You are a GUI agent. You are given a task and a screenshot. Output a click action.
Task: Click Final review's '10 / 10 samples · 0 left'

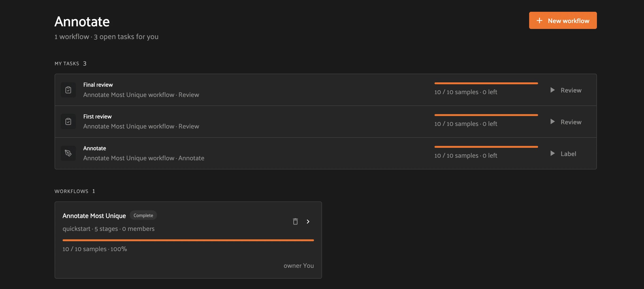point(466,92)
